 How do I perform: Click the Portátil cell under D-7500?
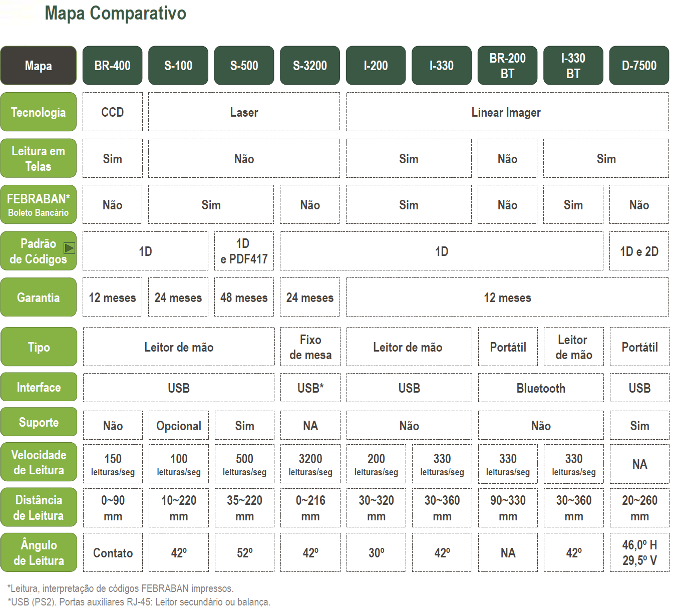(640, 347)
